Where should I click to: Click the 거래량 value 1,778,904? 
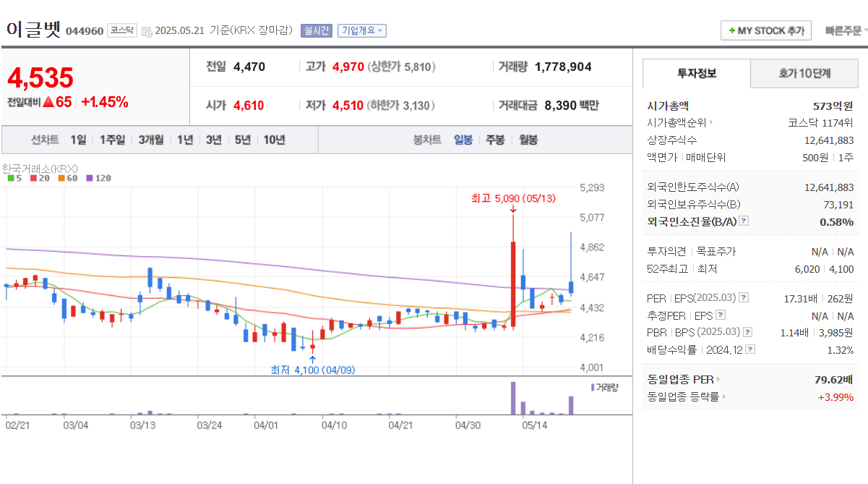tap(563, 67)
